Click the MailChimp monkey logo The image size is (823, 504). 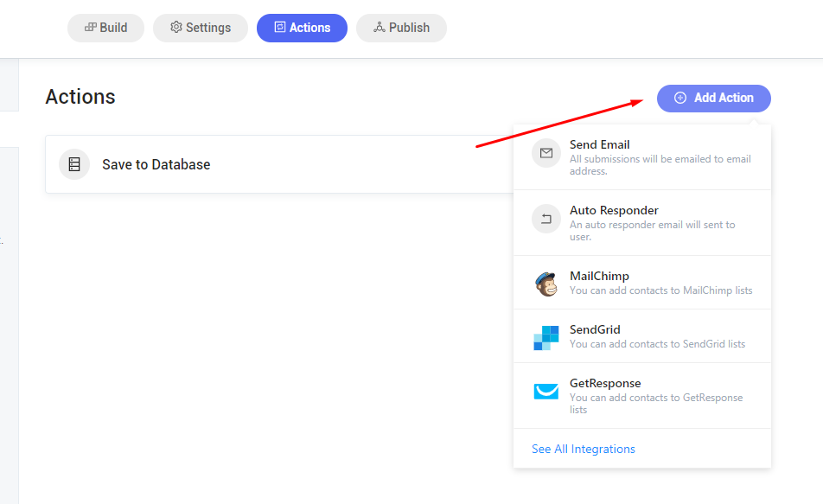point(546,284)
